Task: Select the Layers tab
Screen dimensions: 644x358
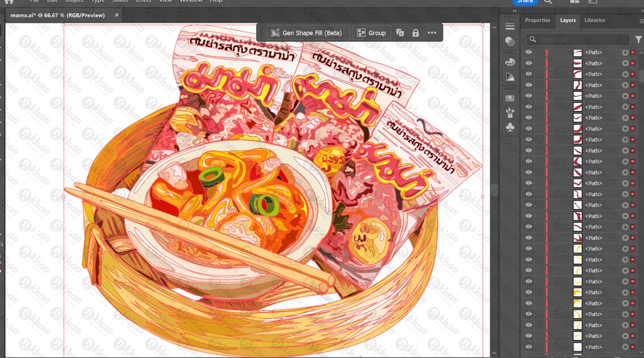Action: pyautogui.click(x=568, y=20)
